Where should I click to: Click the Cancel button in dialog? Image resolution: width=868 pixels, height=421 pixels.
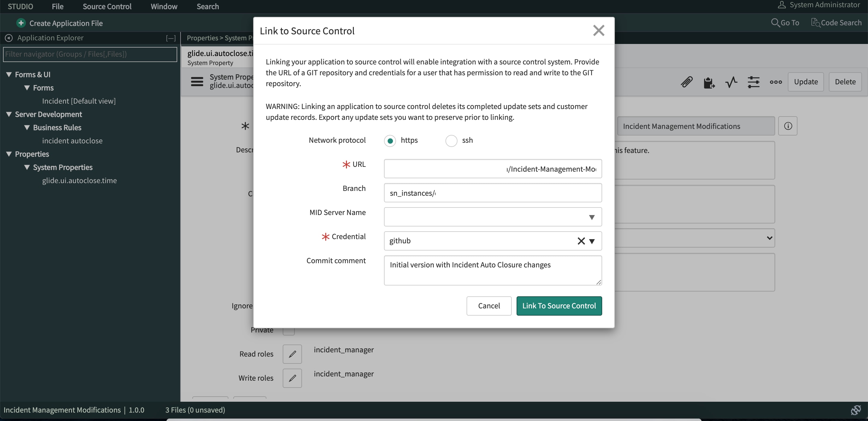(x=489, y=306)
